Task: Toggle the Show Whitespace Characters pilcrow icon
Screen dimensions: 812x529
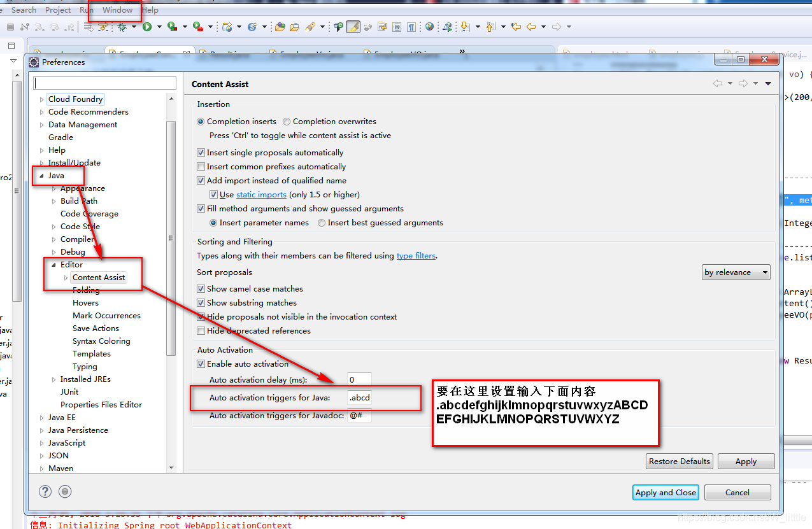Action: pyautogui.click(x=412, y=27)
